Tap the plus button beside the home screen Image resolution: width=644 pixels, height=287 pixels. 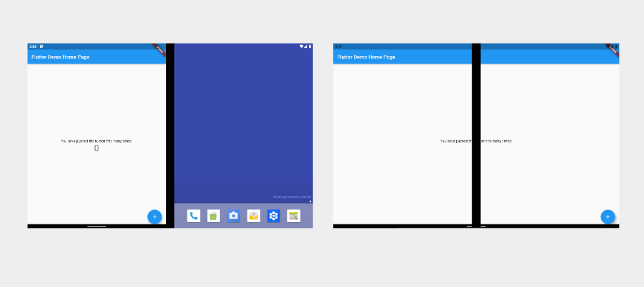tap(155, 217)
